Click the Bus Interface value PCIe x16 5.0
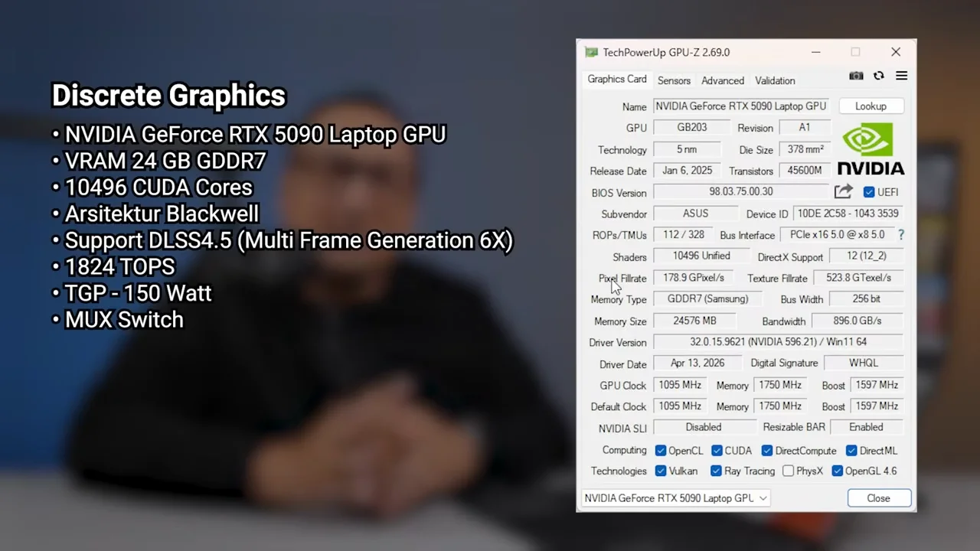980x551 pixels. point(837,235)
